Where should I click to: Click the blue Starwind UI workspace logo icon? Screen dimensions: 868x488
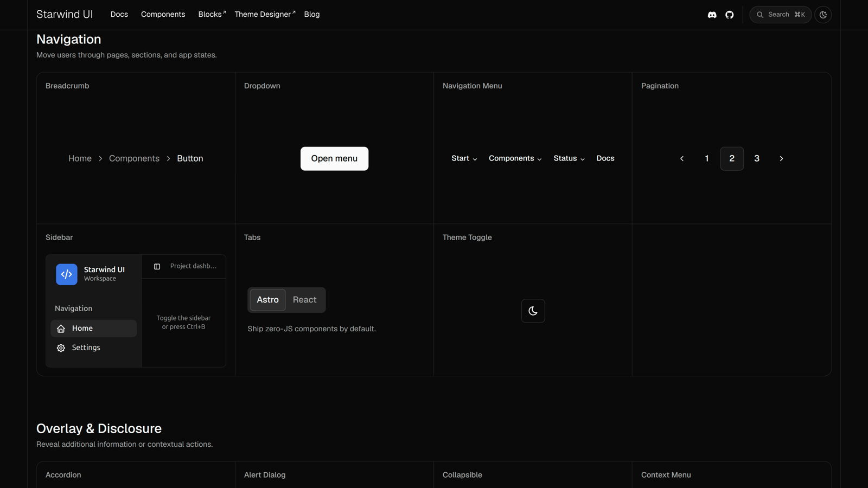pos(67,274)
